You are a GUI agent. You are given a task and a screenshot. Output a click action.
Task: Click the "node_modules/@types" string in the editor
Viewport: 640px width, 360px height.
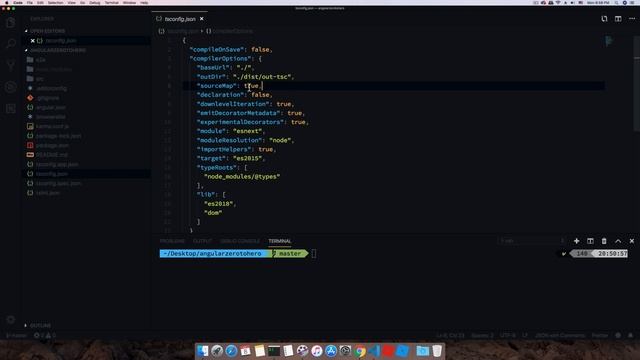pyautogui.click(x=242, y=176)
